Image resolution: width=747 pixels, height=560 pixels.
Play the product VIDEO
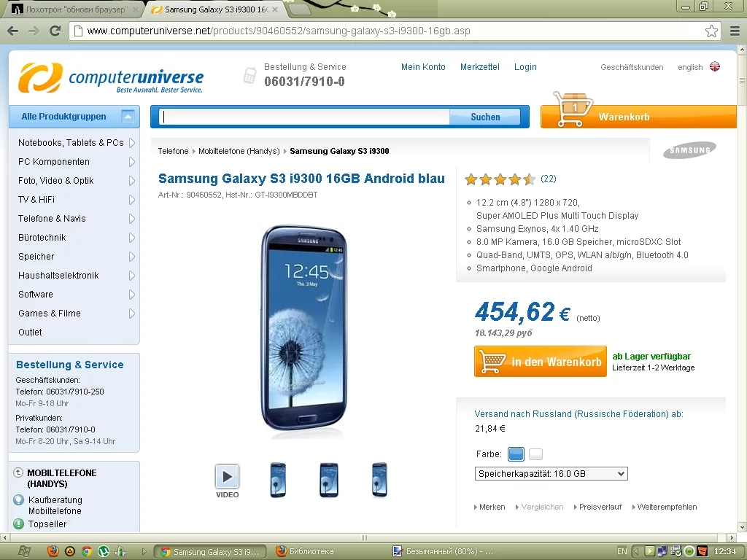pyautogui.click(x=228, y=477)
